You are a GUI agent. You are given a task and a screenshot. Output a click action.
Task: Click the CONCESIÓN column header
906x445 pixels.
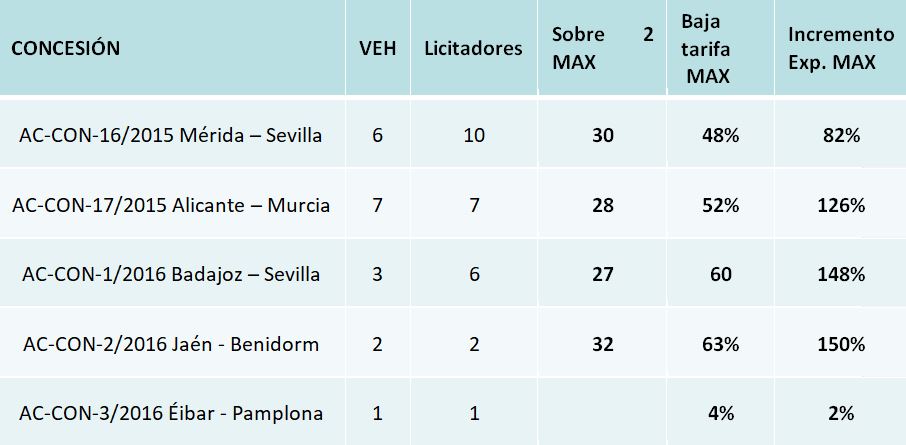pos(65,48)
